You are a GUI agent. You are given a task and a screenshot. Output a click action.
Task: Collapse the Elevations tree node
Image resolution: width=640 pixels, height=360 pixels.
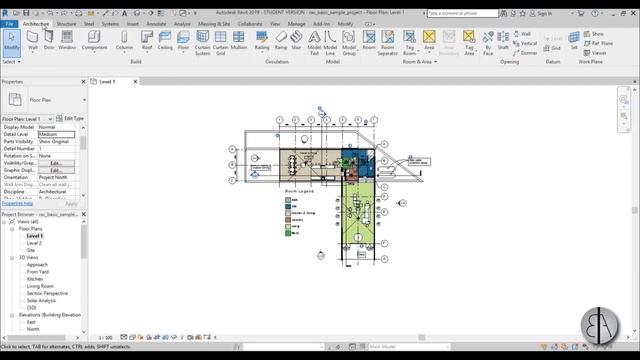(12, 315)
